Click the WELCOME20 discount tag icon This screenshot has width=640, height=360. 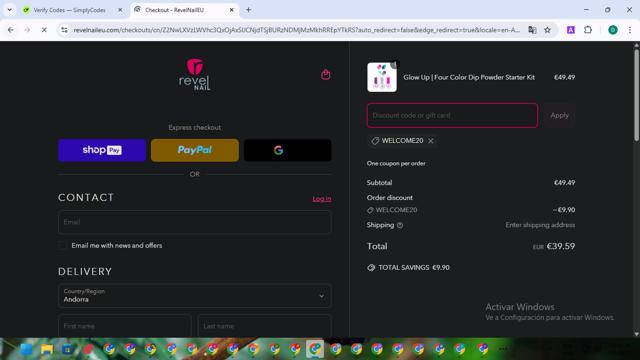tap(375, 141)
